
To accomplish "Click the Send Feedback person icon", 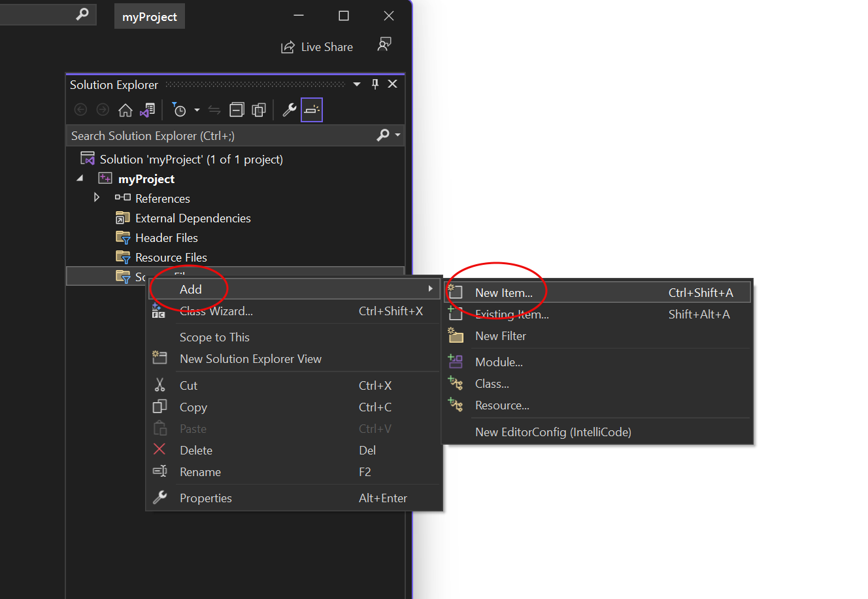I will [x=384, y=44].
